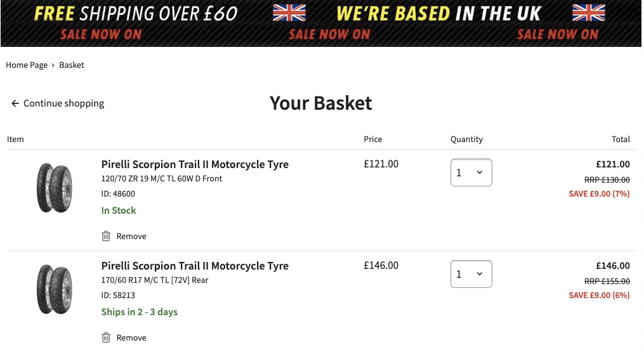Click the breadcrumb chevron after Home Page
Image resolution: width=644 pixels, height=352 pixels.
click(53, 65)
